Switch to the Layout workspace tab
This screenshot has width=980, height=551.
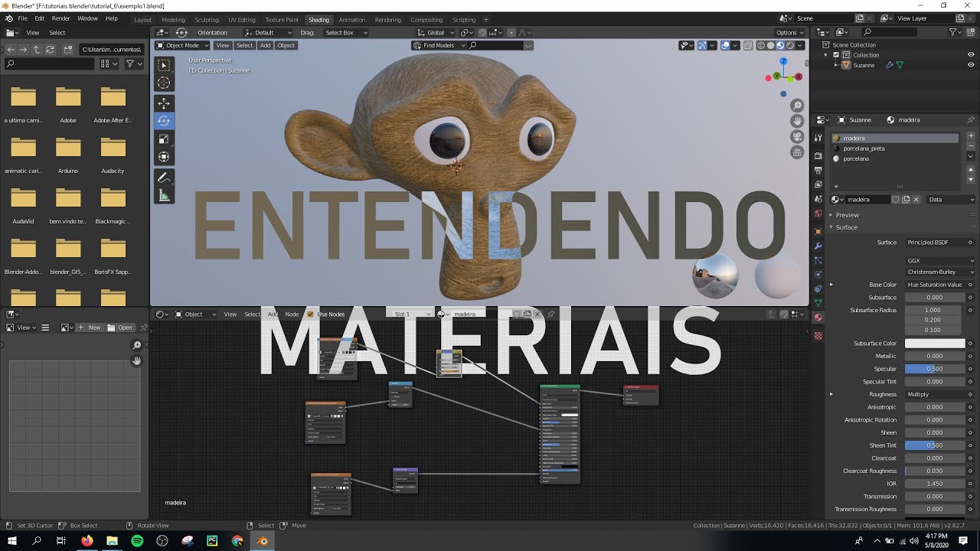(142, 19)
